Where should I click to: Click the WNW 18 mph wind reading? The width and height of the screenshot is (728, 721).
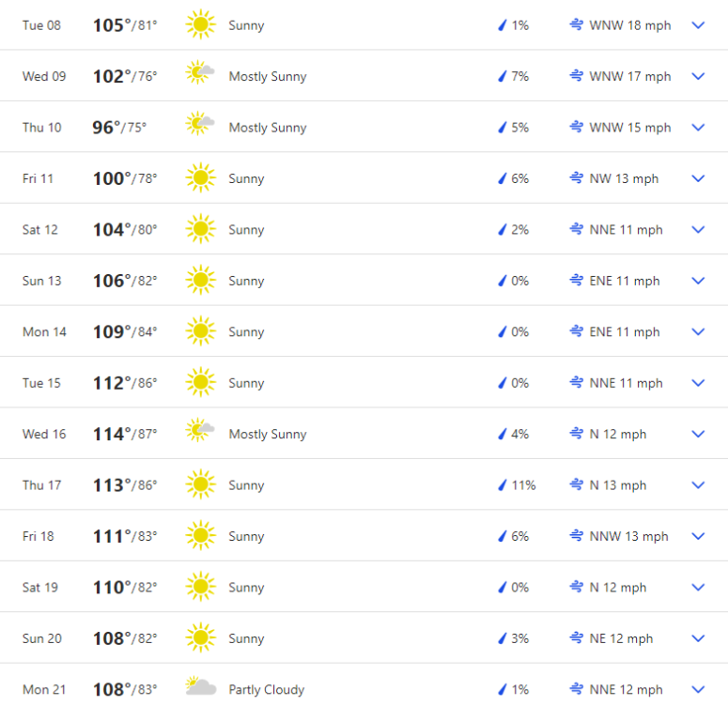(629, 25)
